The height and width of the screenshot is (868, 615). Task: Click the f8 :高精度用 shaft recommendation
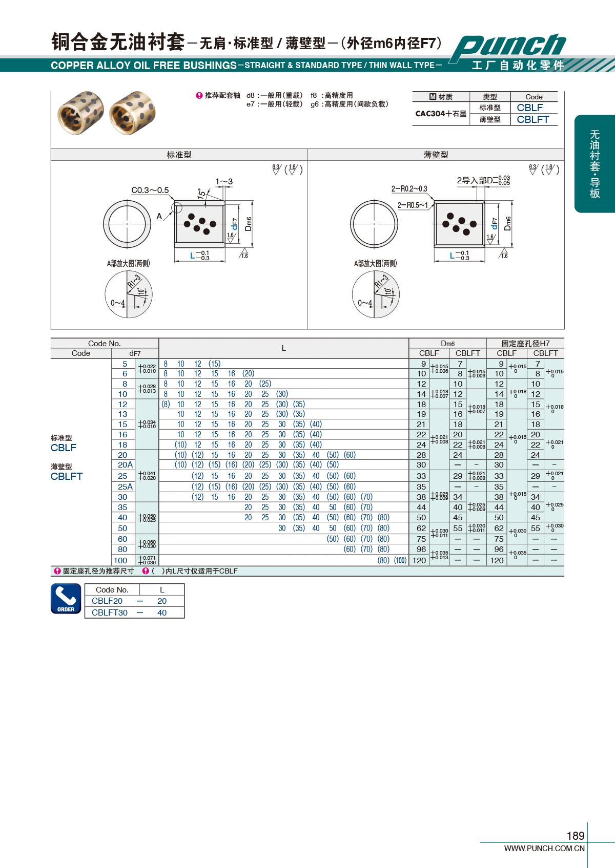[x=332, y=95]
